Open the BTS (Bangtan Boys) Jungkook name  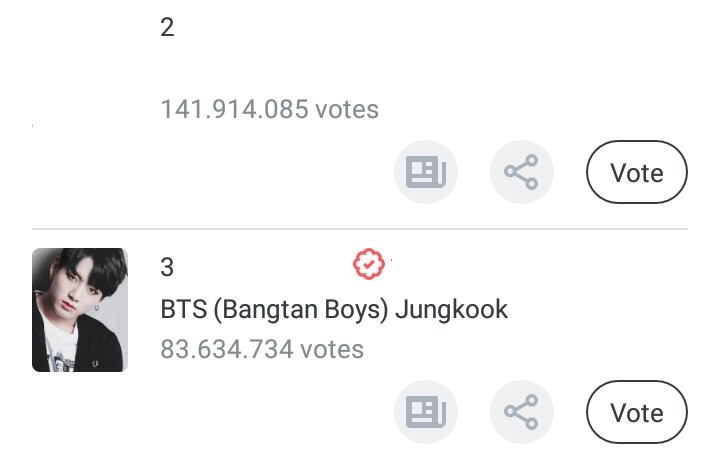334,309
